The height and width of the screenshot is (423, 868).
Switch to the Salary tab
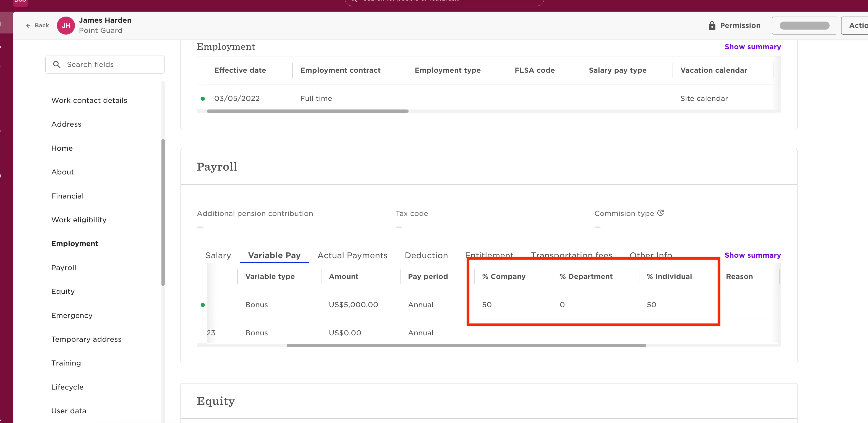pos(218,255)
